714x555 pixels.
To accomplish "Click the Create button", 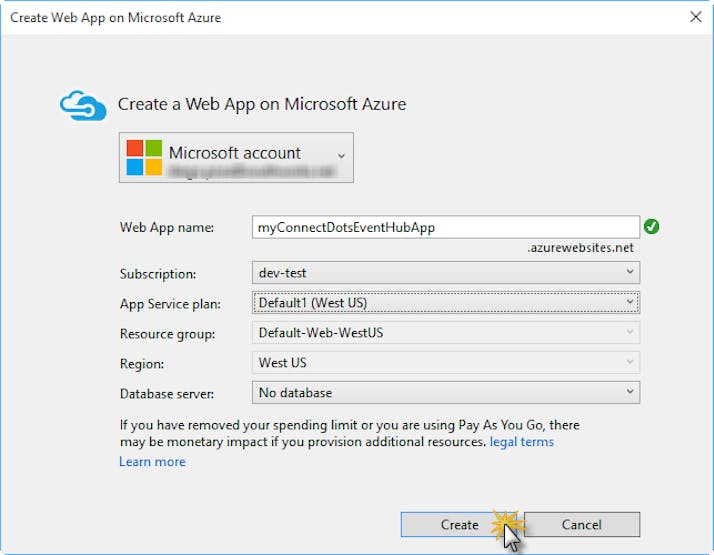I will tap(459, 524).
